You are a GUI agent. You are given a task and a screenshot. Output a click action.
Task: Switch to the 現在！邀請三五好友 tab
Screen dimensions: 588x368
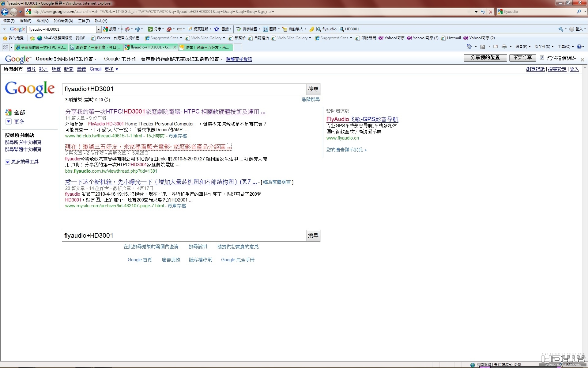[205, 47]
